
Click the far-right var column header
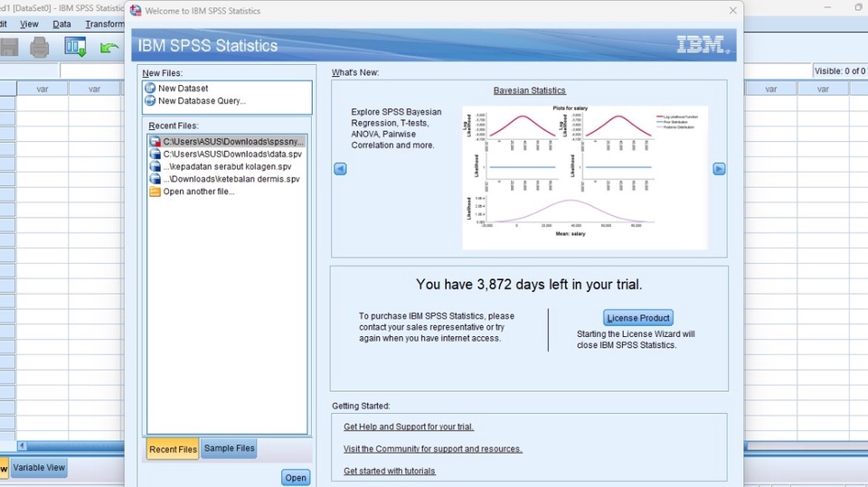823,89
